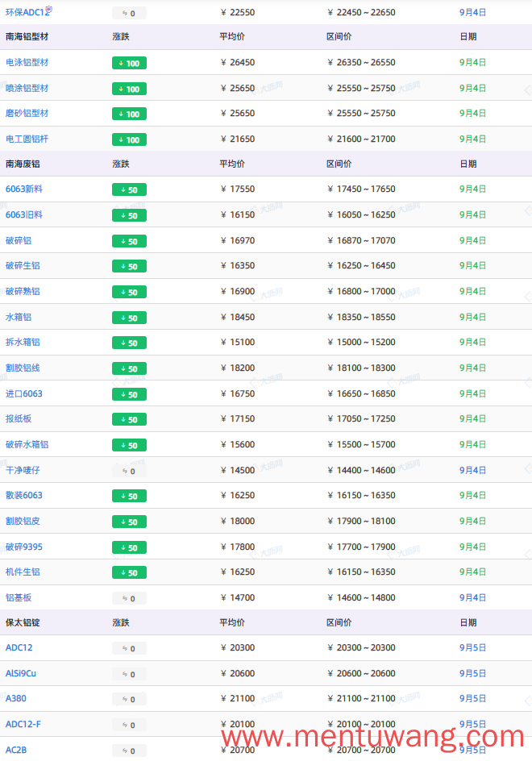Viewport: 532px width, 761px height.
Task: Click the green ↓50 badge for 破碎熟铝
Action: pyautogui.click(x=129, y=292)
